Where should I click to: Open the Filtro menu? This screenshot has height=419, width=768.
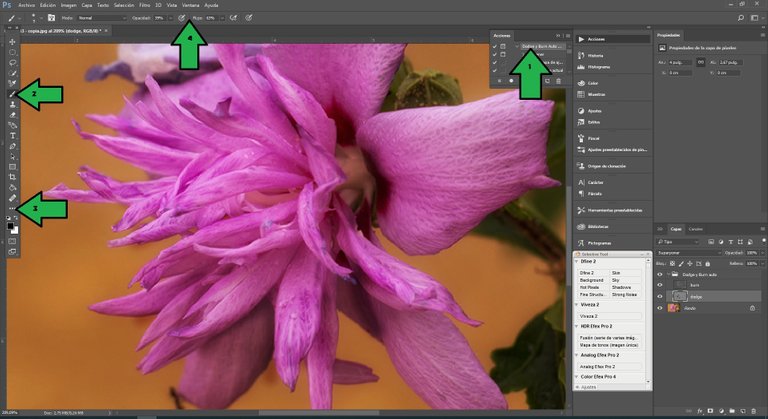144,5
